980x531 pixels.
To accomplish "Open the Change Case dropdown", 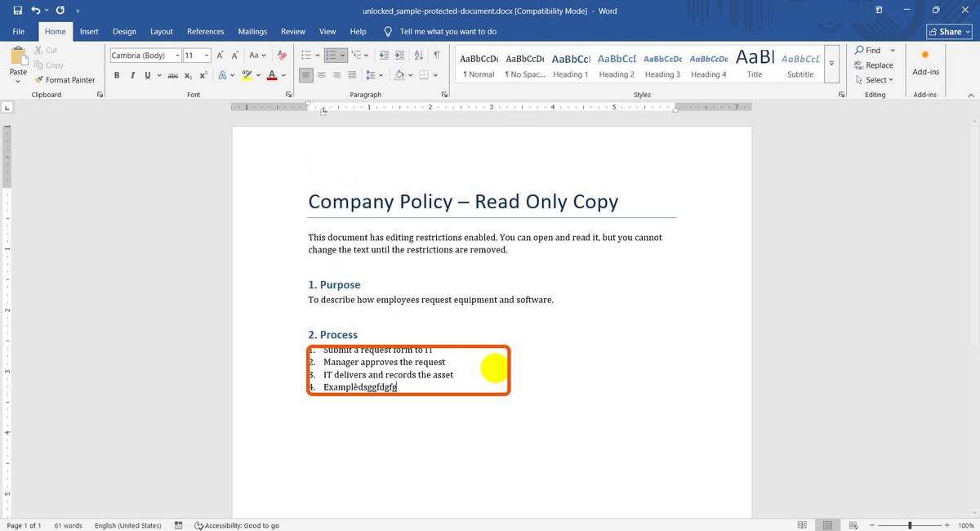I will tap(257, 56).
